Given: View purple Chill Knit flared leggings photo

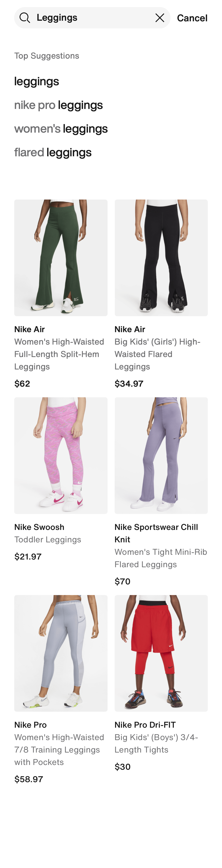Looking at the screenshot, I should click(161, 456).
